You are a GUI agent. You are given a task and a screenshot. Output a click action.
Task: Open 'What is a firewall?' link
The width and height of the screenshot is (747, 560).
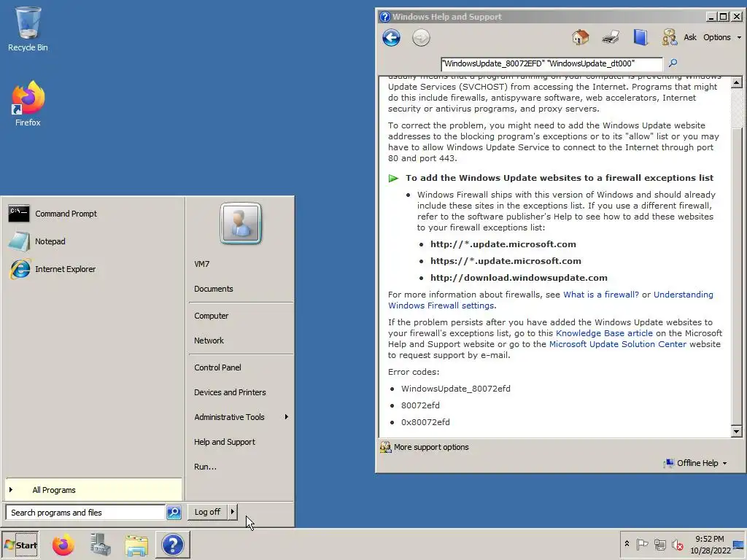click(x=601, y=295)
